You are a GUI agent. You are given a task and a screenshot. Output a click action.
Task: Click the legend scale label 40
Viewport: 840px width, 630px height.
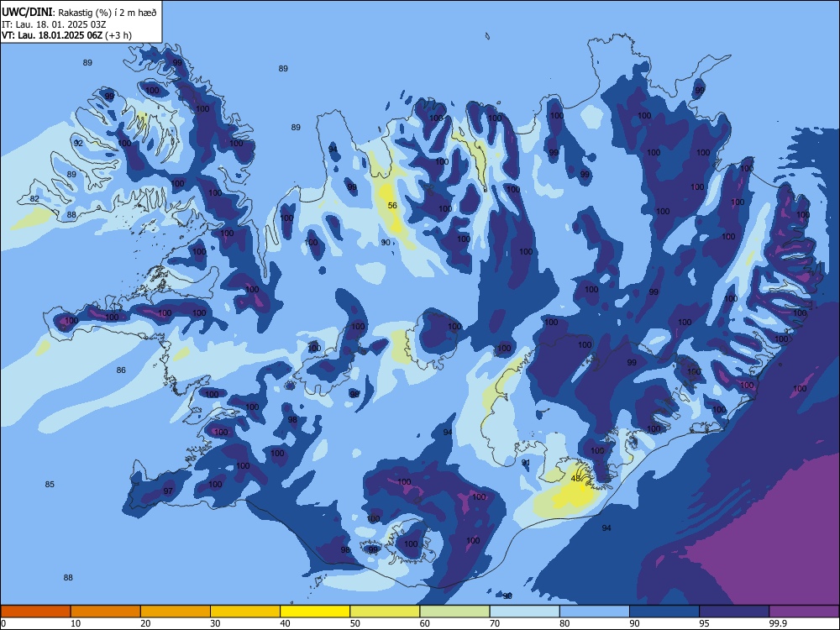(285, 623)
